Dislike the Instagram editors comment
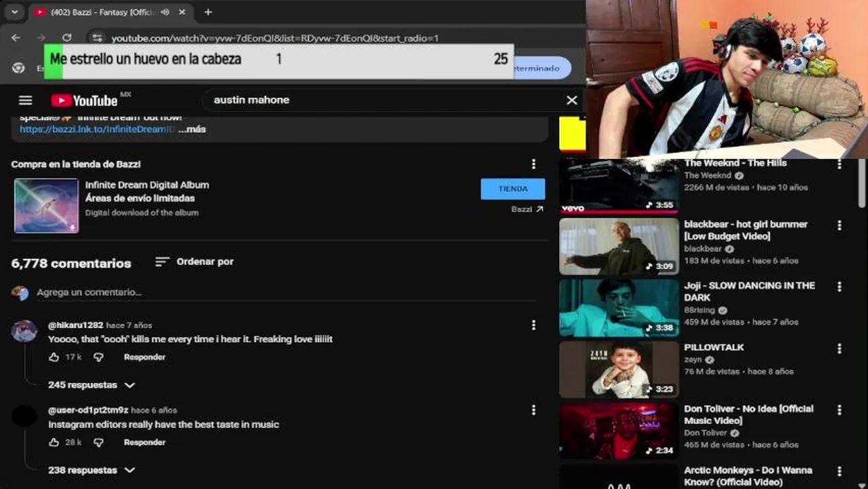Image resolution: width=868 pixels, height=489 pixels. tap(98, 443)
